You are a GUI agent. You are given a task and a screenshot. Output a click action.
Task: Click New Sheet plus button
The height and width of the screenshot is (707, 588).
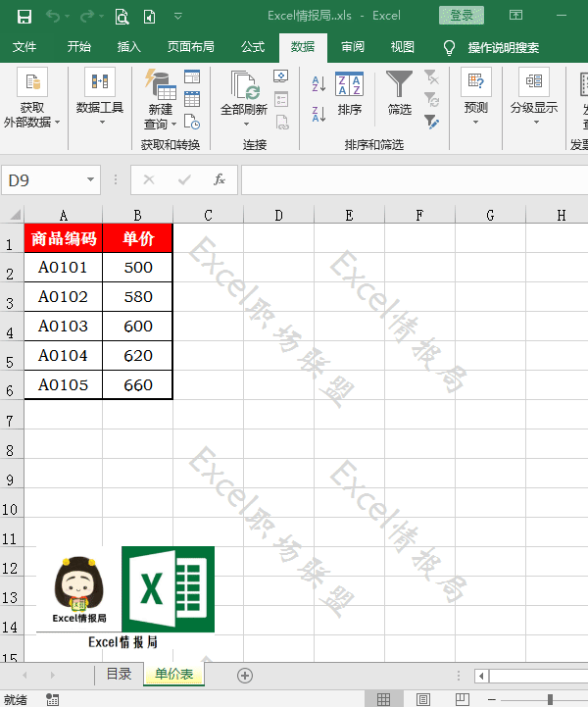pyautogui.click(x=245, y=676)
